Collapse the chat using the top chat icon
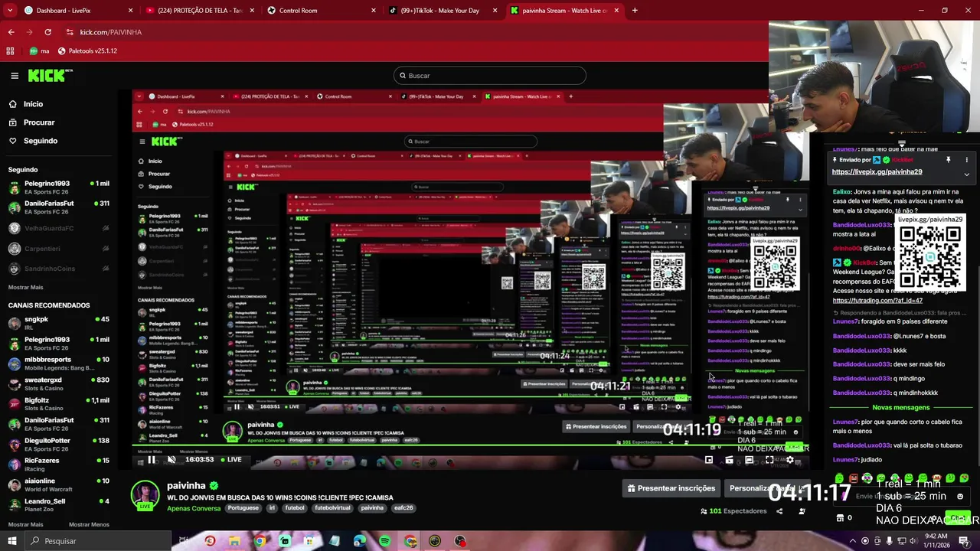980x551 pixels. pyautogui.click(x=902, y=144)
